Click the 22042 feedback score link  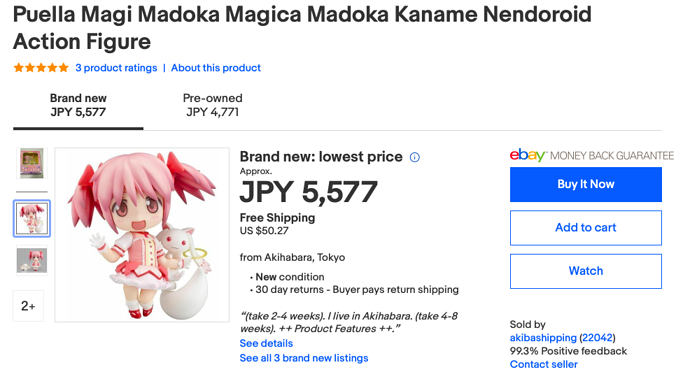click(597, 338)
